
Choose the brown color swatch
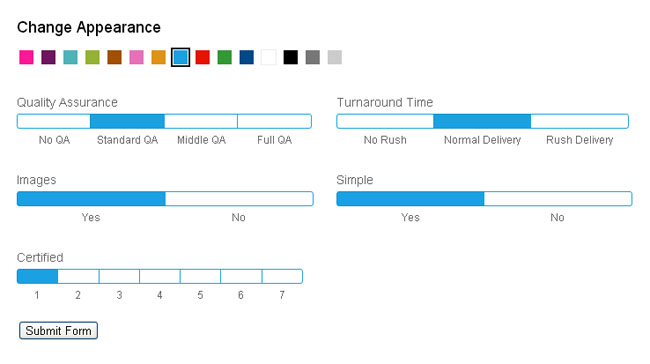(114, 57)
